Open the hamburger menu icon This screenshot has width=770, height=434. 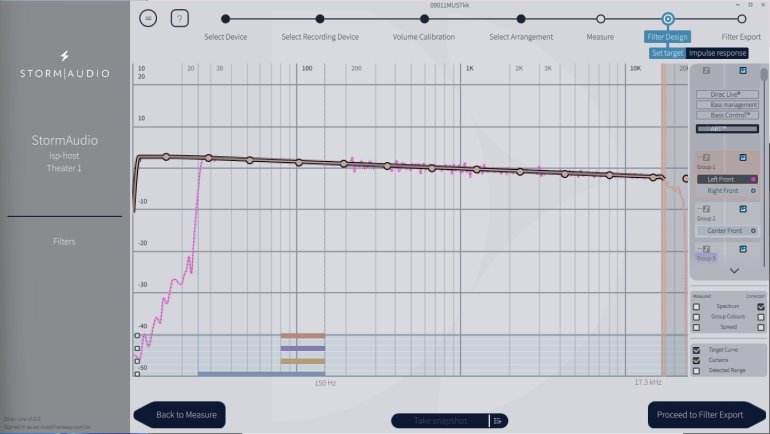pos(148,18)
